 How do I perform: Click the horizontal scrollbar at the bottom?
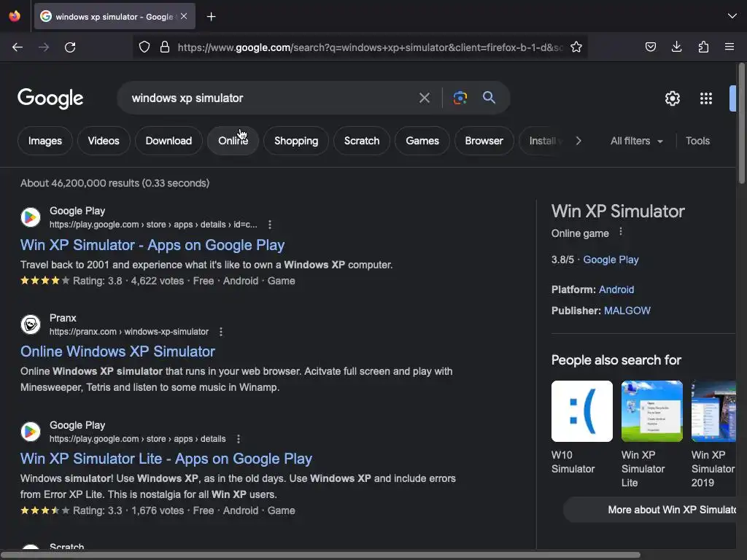320,555
